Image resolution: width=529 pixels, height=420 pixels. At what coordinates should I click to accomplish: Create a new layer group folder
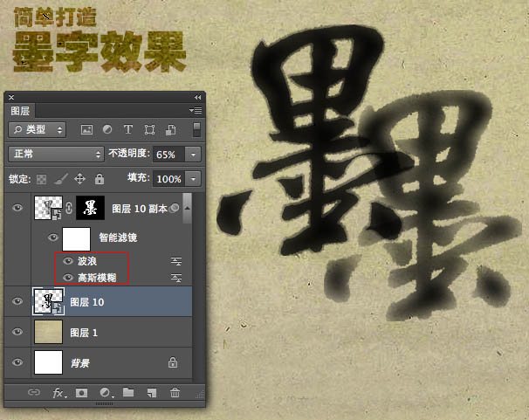pos(128,393)
